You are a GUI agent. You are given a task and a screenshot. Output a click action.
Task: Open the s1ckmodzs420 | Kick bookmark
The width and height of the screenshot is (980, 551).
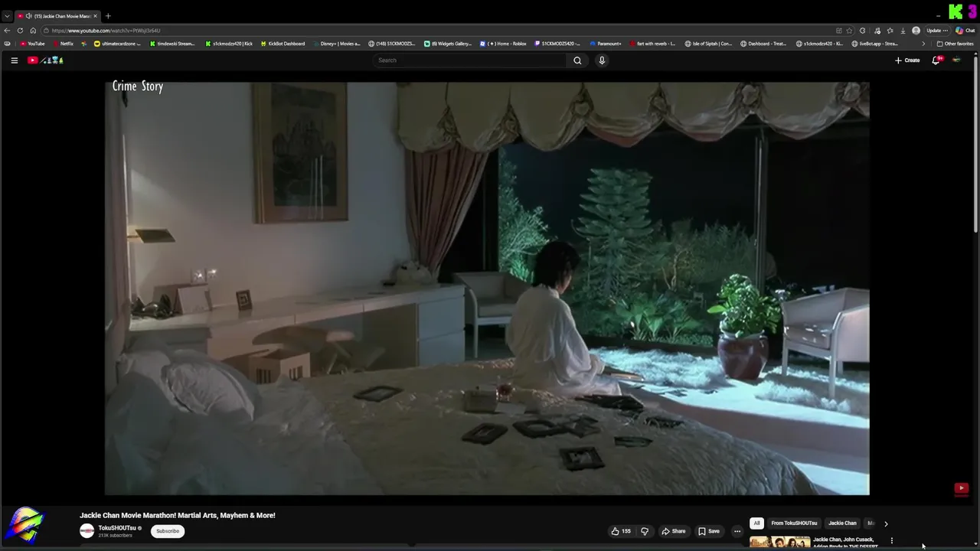229,44
